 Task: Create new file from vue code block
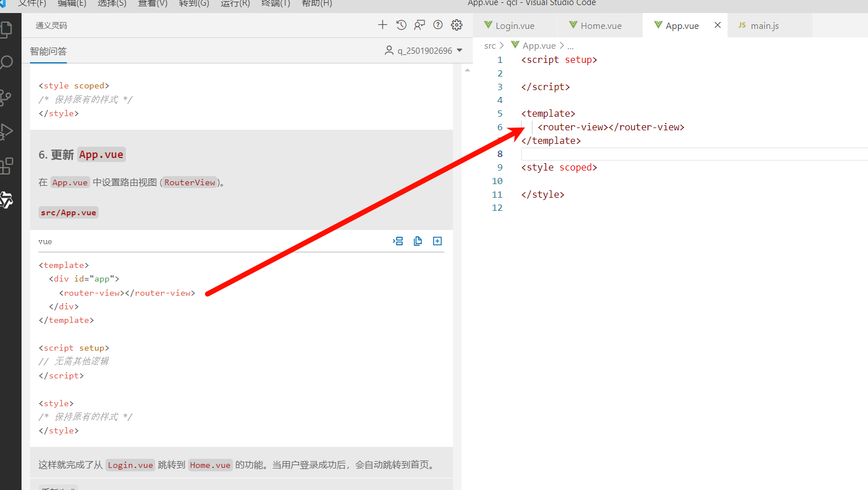437,241
